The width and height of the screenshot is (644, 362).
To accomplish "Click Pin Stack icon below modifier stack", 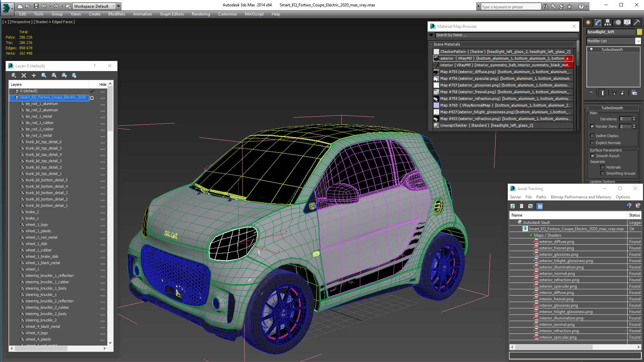I will (x=591, y=93).
